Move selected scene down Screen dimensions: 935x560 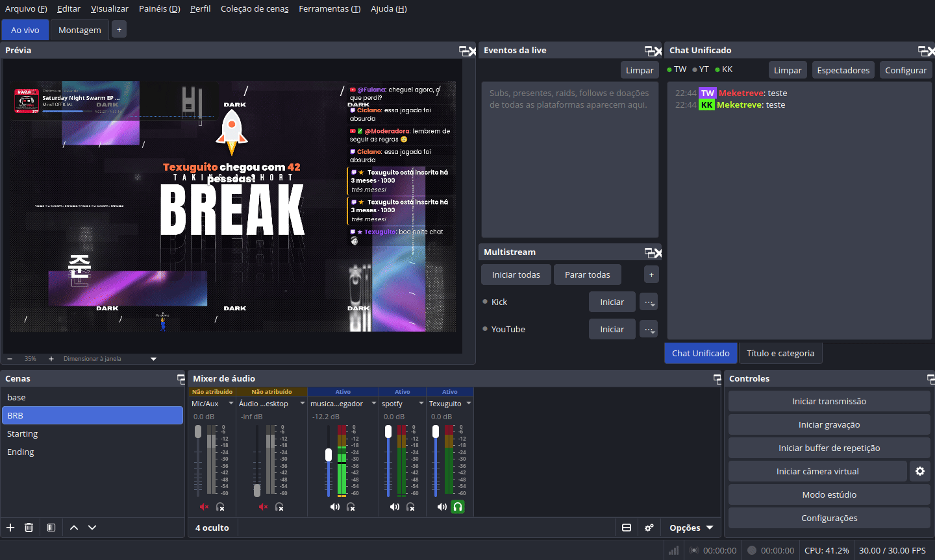click(x=92, y=528)
